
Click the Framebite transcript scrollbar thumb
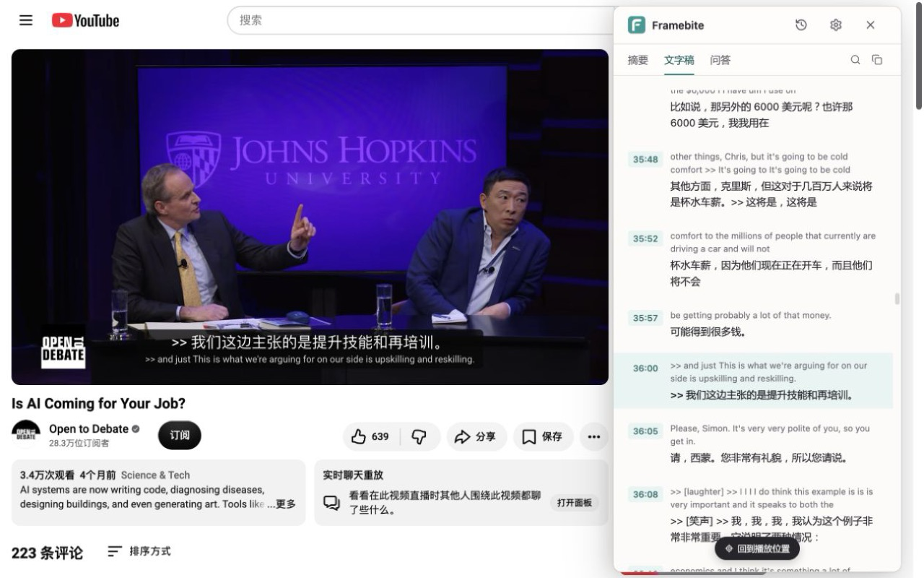pos(897,298)
